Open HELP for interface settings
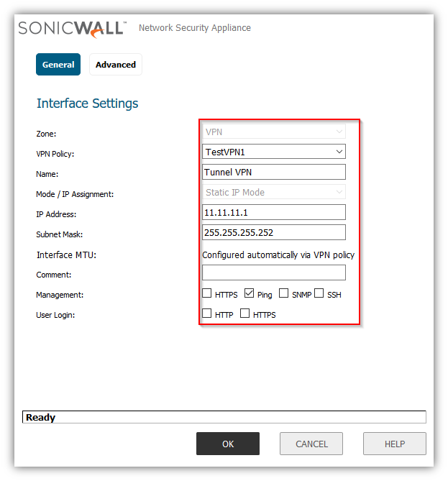This screenshot has height=481, width=448. tap(394, 444)
